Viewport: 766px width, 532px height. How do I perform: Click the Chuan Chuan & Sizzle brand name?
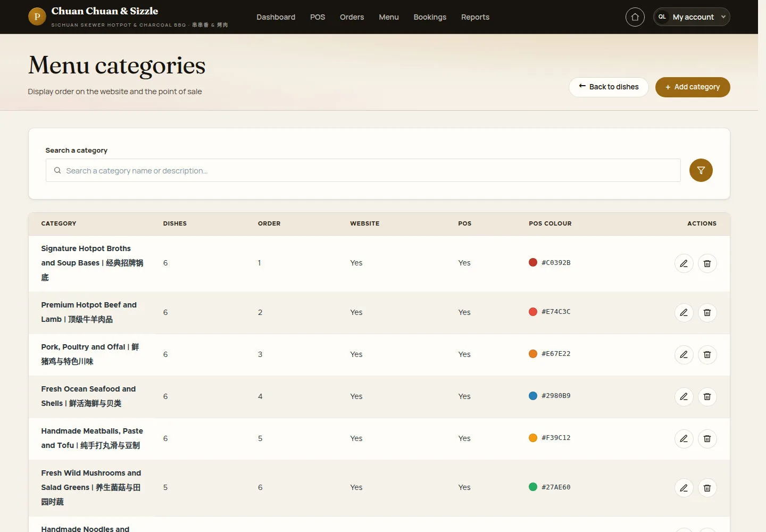pos(105,11)
